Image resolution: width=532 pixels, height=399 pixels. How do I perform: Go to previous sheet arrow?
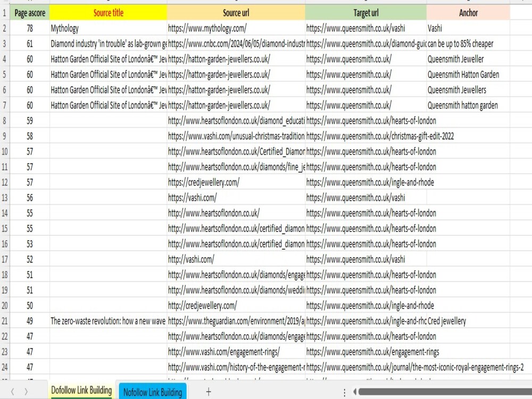click(13, 392)
